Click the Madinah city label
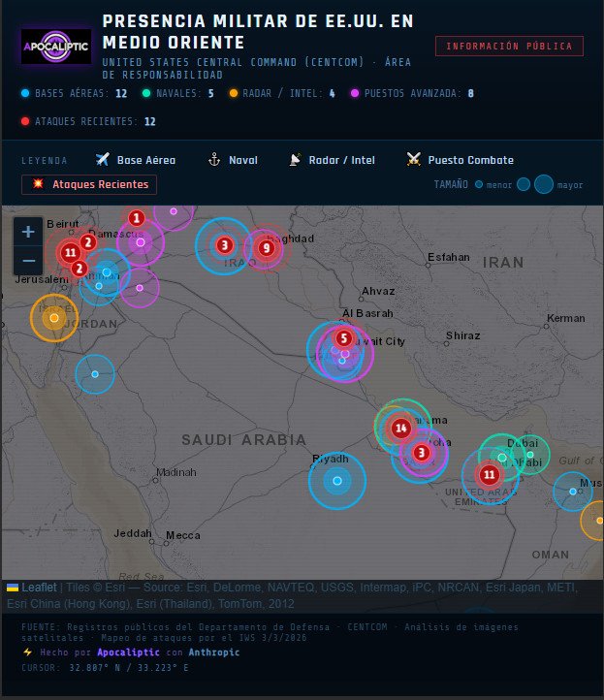The image size is (604, 700). coord(176,472)
